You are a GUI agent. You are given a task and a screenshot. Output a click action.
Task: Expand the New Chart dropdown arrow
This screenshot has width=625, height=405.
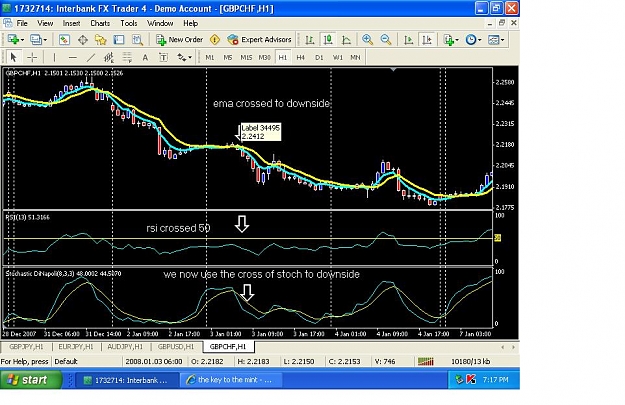22,40
